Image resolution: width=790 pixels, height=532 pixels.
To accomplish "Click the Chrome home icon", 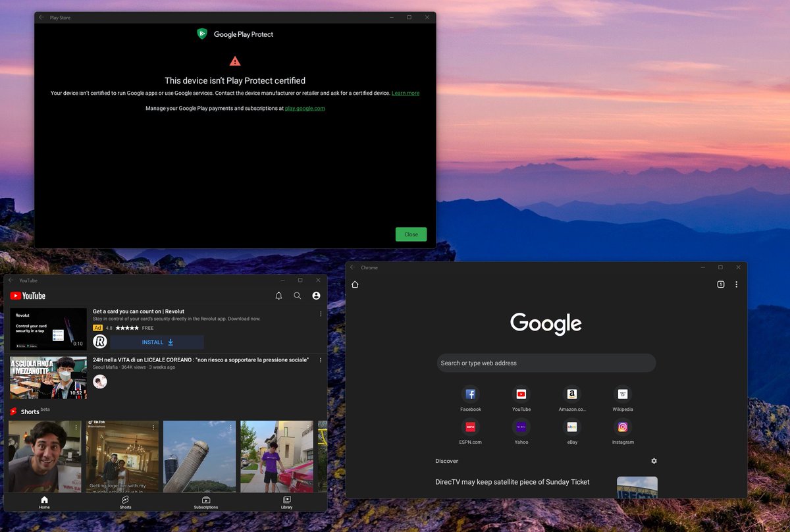I will 355,284.
